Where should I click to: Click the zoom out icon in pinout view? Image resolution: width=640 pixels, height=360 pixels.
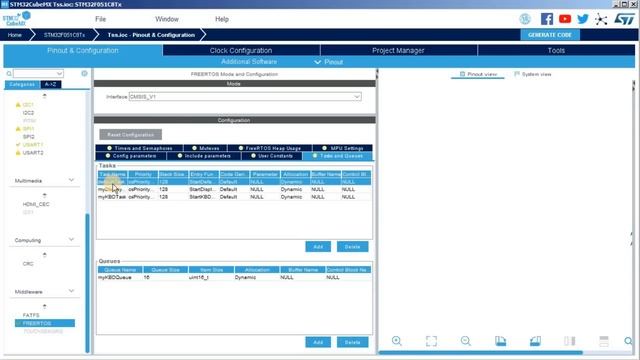tap(466, 341)
